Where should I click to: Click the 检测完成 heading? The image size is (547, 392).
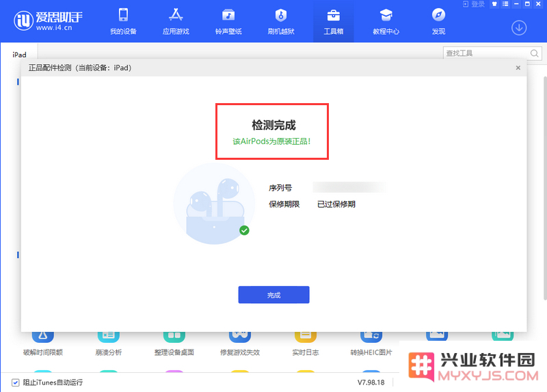point(274,125)
